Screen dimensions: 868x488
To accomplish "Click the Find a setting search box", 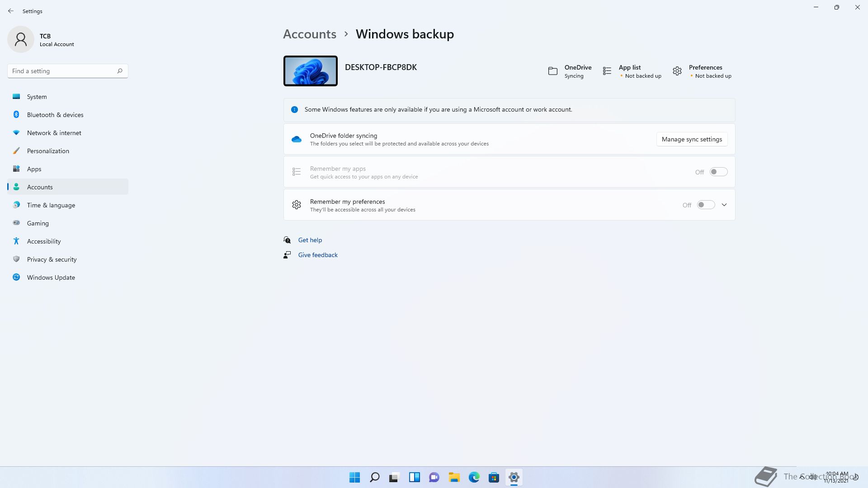I will click(x=68, y=71).
